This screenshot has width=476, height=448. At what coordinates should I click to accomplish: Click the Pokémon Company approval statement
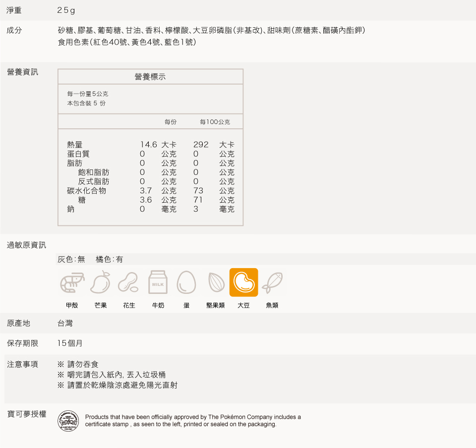tap(193, 420)
